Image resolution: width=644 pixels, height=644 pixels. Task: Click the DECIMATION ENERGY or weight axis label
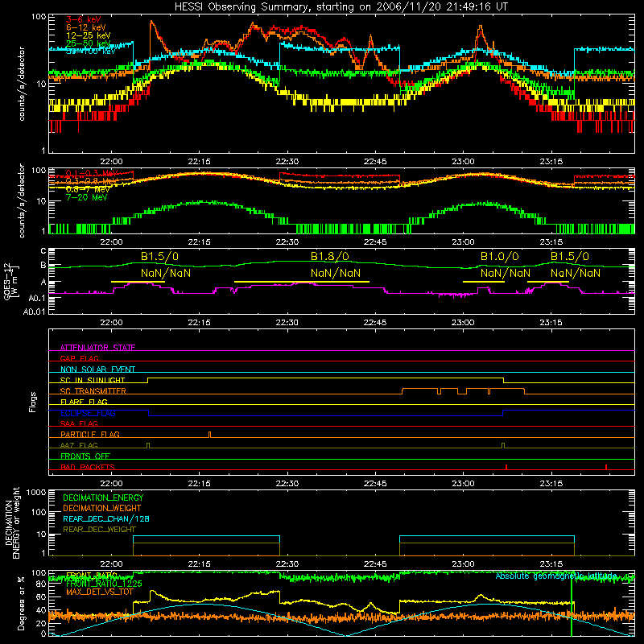click(12, 522)
